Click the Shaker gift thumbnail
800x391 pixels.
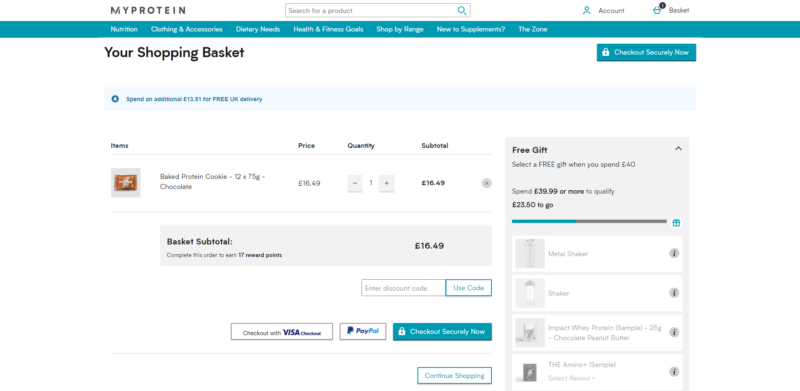[530, 293]
